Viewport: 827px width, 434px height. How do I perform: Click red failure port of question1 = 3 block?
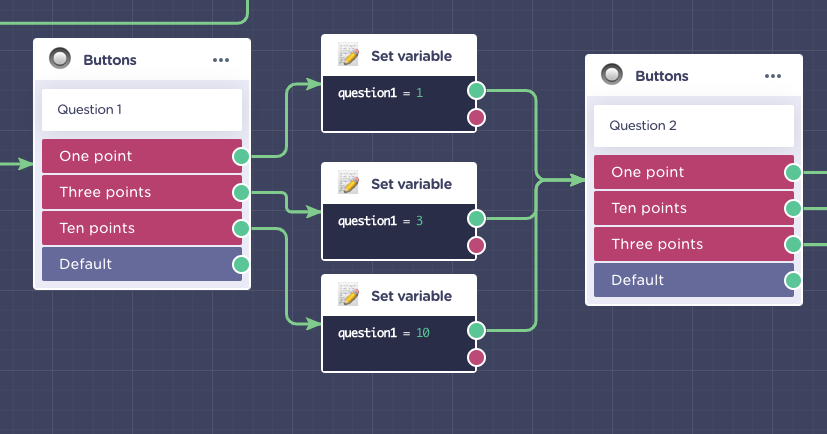click(x=476, y=245)
